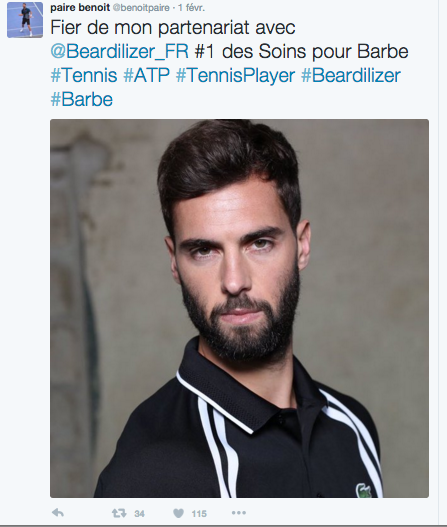This screenshot has width=447, height=527.
Task: Open the #Barbe hashtag link
Action: 82,99
